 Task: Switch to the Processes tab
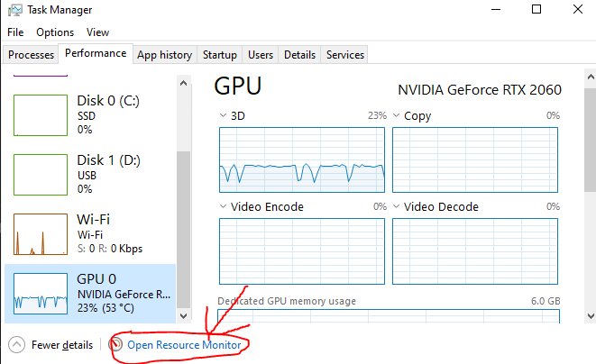[31, 55]
